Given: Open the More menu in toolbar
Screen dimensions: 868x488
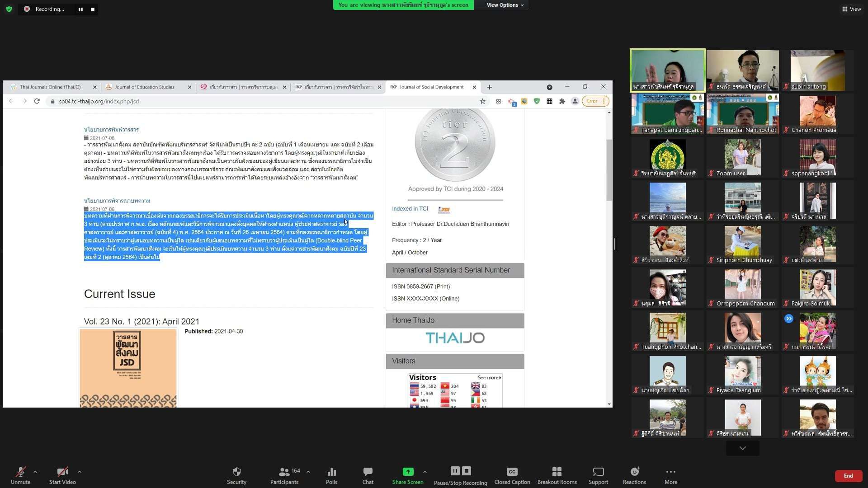Looking at the screenshot, I should (x=670, y=472).
